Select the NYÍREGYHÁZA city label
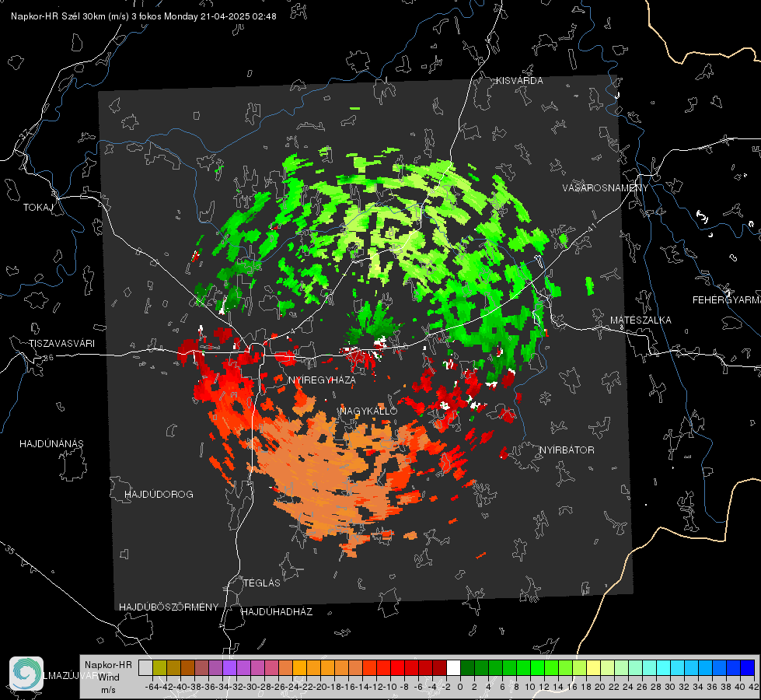The height and width of the screenshot is (700, 761). (322, 380)
